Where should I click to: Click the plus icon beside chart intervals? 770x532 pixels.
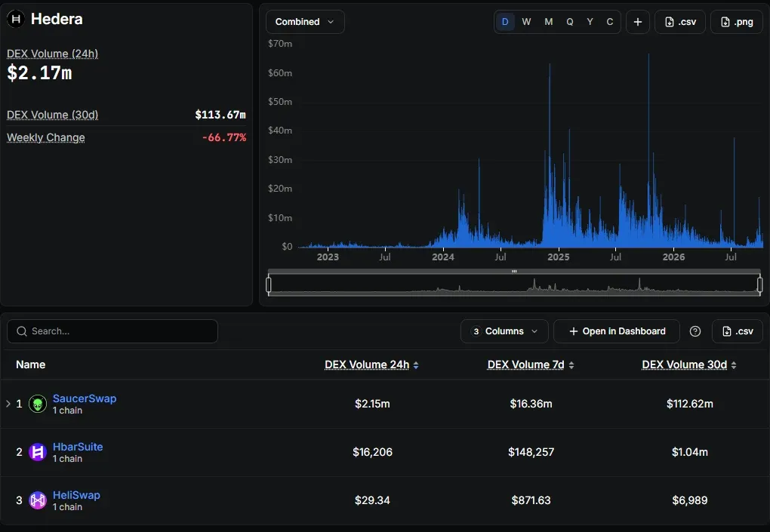pos(638,22)
